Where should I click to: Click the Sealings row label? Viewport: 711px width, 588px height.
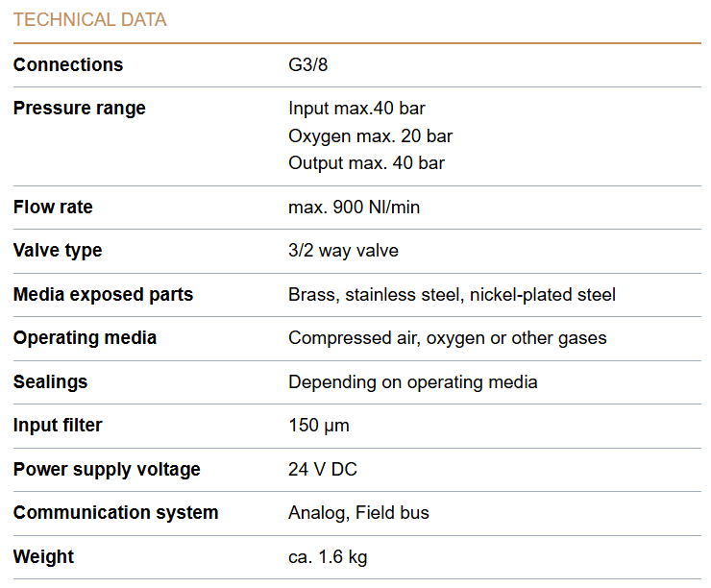(x=50, y=382)
